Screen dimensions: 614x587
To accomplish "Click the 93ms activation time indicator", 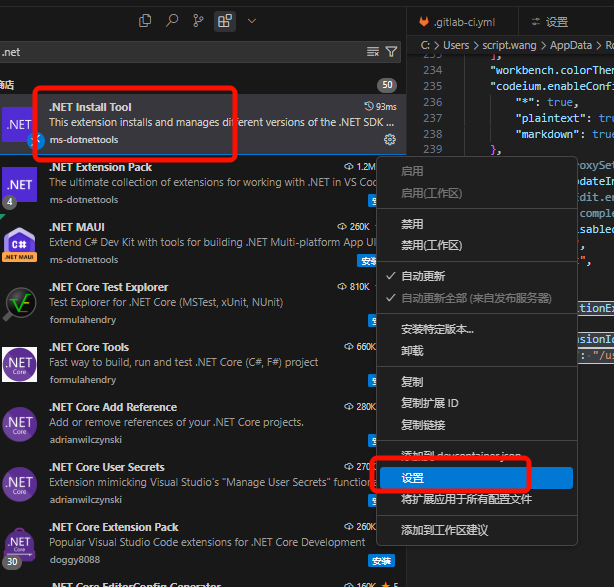I will (x=380, y=107).
